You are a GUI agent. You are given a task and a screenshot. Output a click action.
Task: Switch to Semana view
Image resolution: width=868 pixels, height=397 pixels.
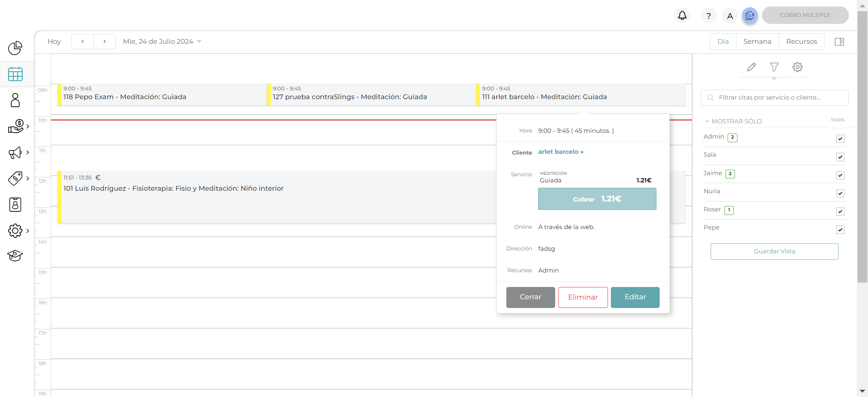pyautogui.click(x=757, y=42)
